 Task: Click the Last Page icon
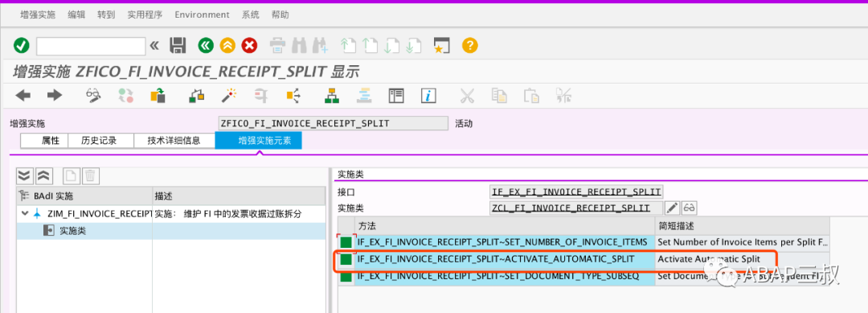click(x=413, y=45)
